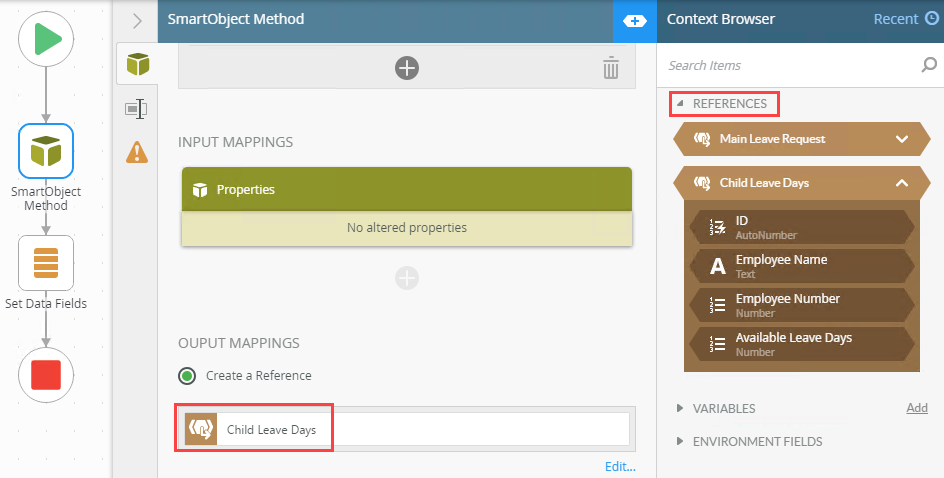Viewport: 944px width, 478px height.
Task: Click the Search Items input field
Action: coord(792,65)
